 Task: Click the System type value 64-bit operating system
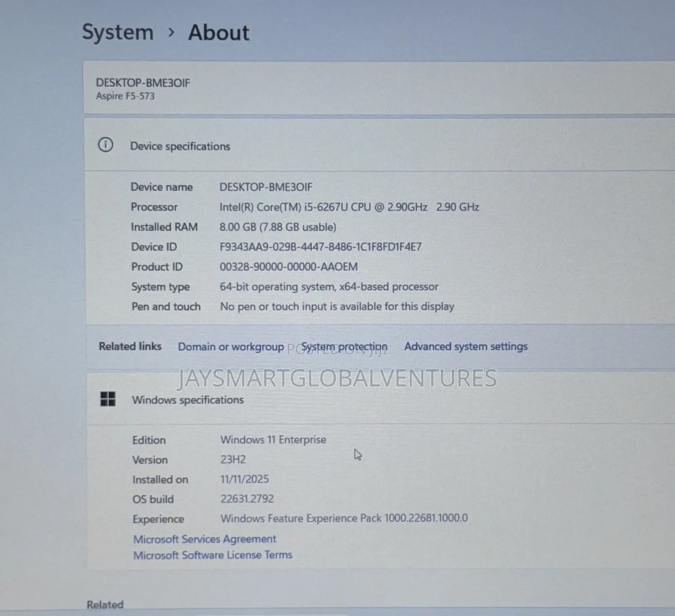pyautogui.click(x=329, y=286)
